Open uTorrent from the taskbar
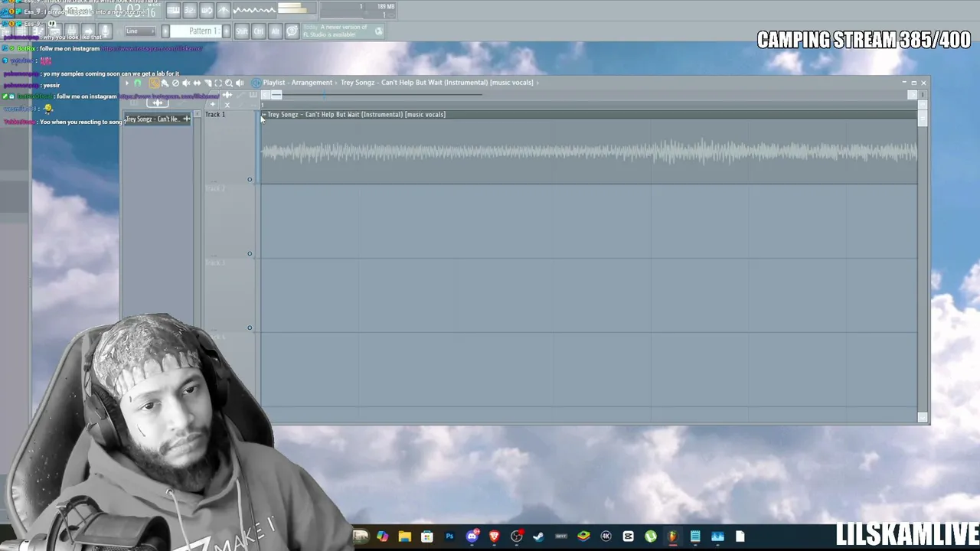Image resolution: width=980 pixels, height=551 pixels. (x=651, y=536)
